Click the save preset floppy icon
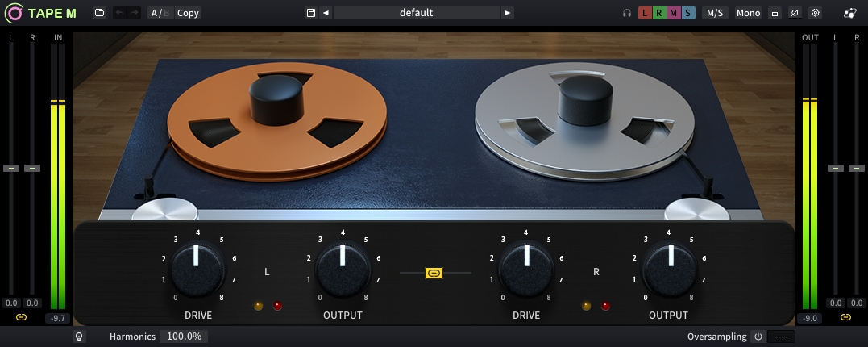The height and width of the screenshot is (347, 868). click(310, 13)
